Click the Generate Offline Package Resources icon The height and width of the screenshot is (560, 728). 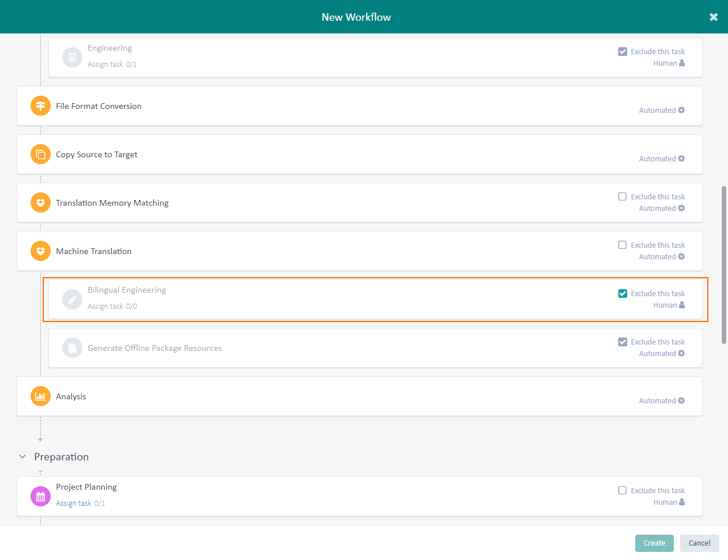click(72, 348)
